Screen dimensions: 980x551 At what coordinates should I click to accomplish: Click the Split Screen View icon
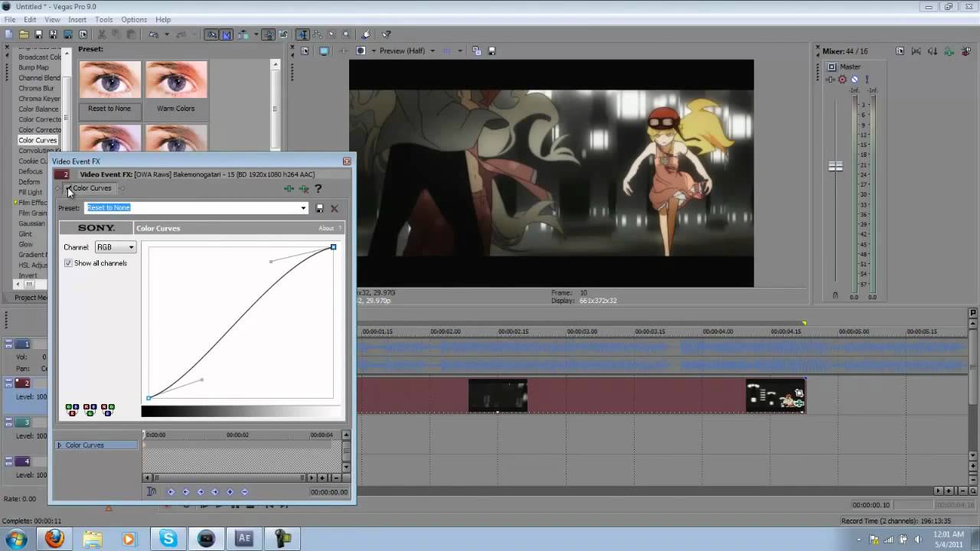[361, 51]
